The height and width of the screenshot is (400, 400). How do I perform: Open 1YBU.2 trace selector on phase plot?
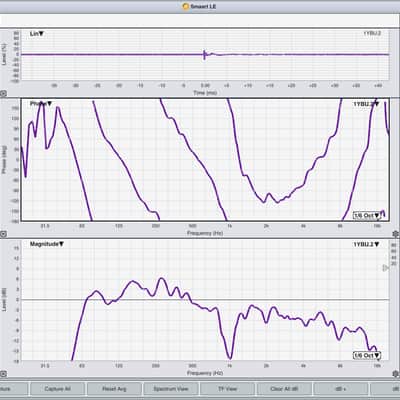coord(366,104)
